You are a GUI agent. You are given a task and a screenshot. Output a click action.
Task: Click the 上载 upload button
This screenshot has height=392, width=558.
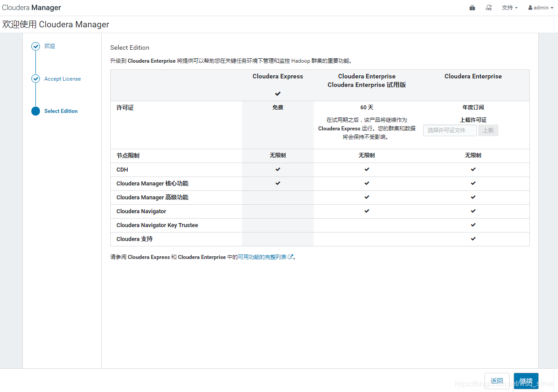tap(488, 130)
